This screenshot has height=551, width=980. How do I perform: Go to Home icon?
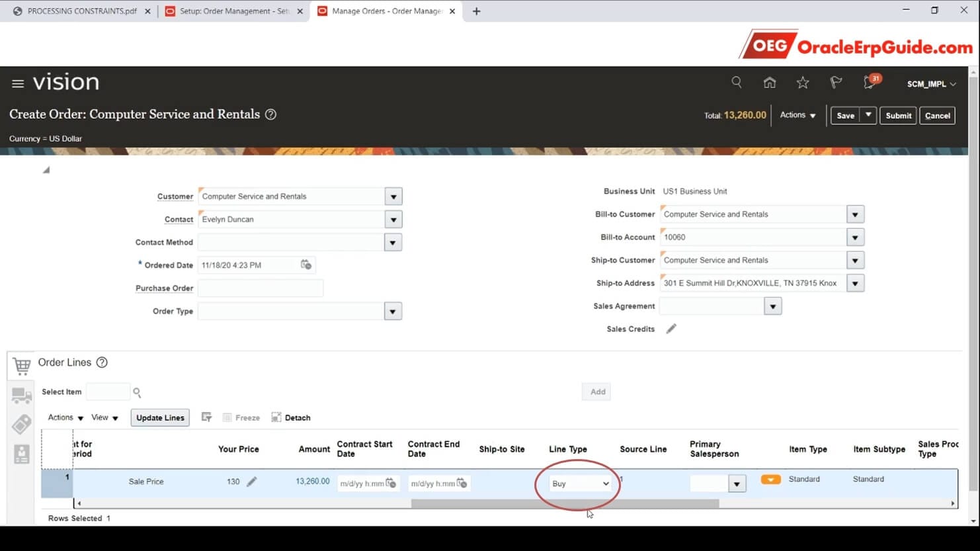pos(769,83)
